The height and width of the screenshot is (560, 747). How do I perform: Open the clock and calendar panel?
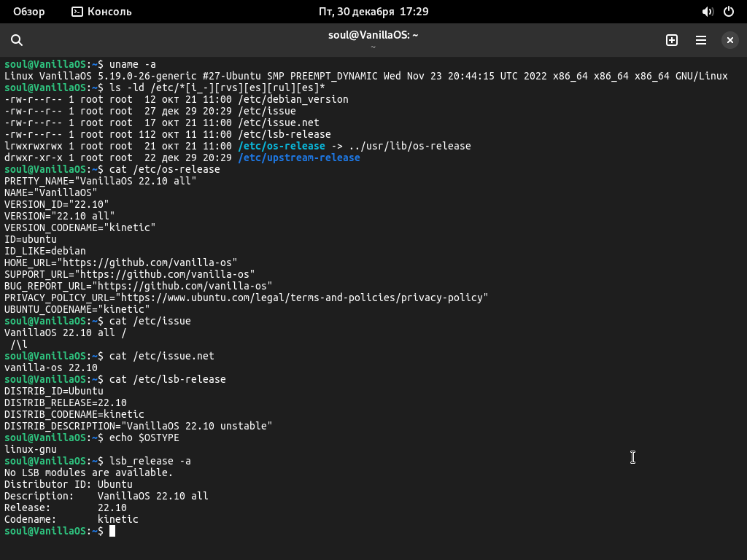point(373,12)
